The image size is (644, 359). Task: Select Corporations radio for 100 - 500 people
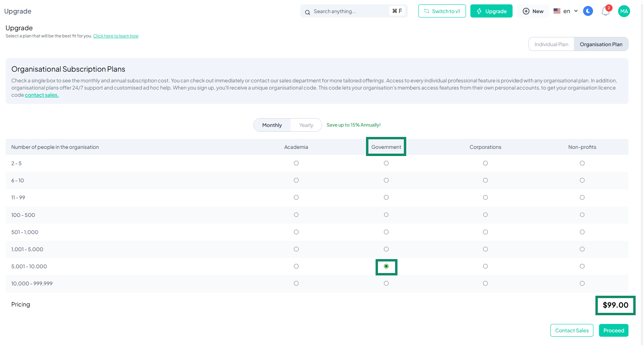[x=485, y=215]
